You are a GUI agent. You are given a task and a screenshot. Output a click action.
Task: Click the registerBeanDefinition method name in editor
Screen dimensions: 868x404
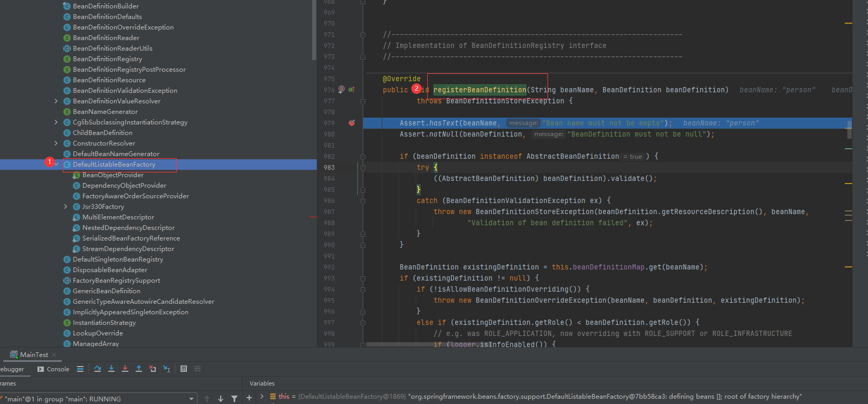tap(479, 90)
